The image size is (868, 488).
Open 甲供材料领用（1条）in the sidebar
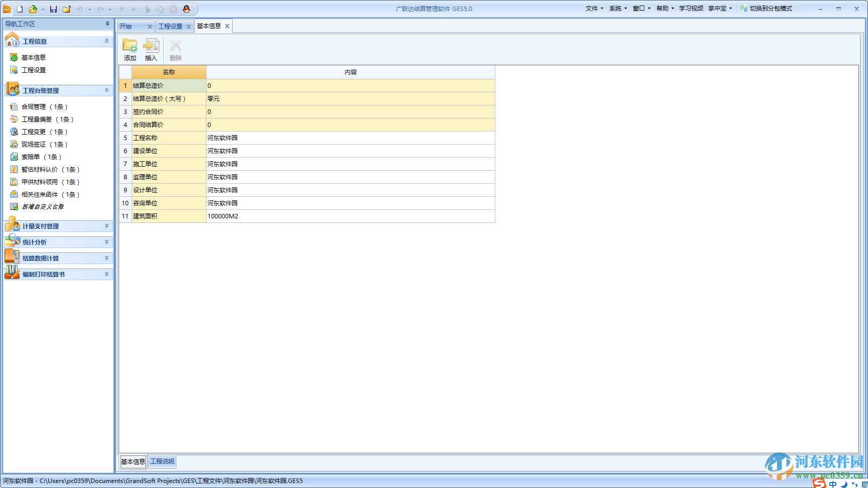pos(50,182)
